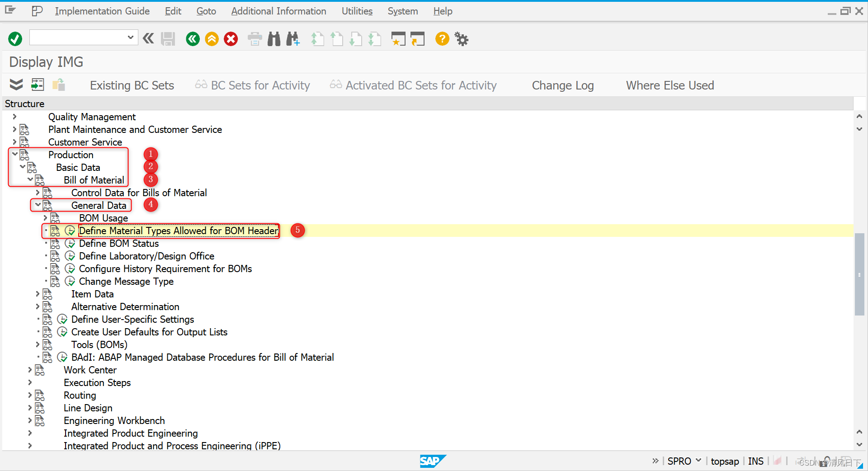
Task: Click the Create New Session icon
Action: coord(398,39)
